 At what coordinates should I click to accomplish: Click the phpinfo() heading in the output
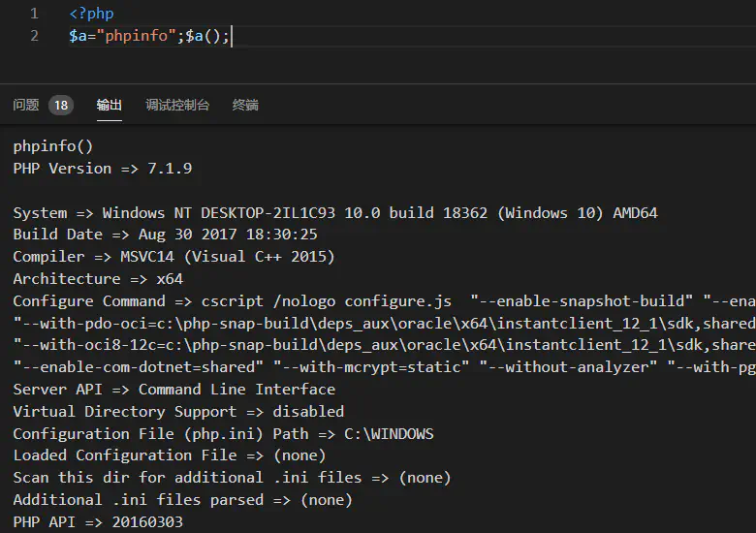(x=53, y=146)
